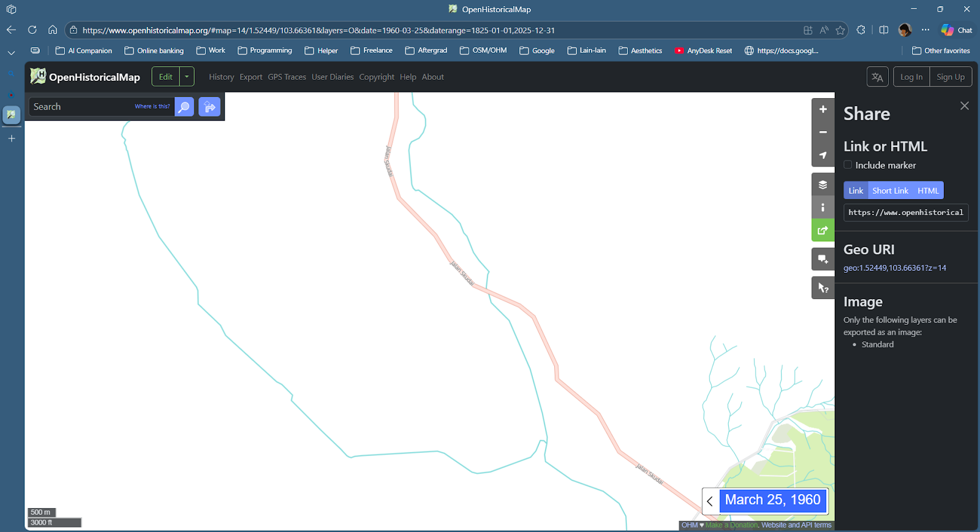Screen dimensions: 980x532
Task: Open the March 25, 1960 date picker
Action: pos(772,500)
